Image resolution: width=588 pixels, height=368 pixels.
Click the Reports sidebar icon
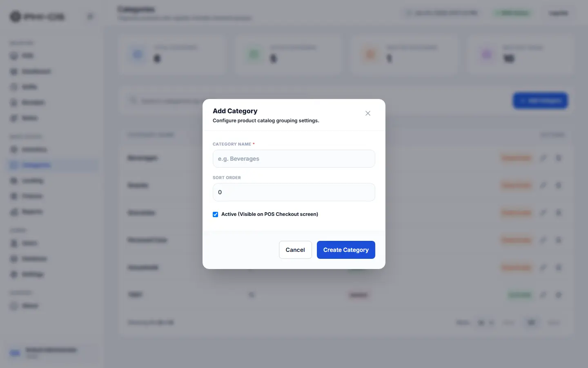coord(14,212)
